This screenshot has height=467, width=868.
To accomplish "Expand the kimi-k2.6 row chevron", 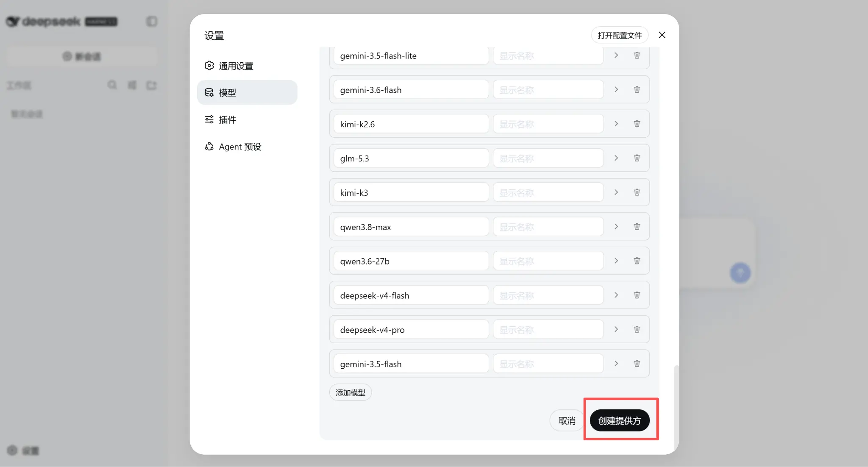I will pos(616,124).
